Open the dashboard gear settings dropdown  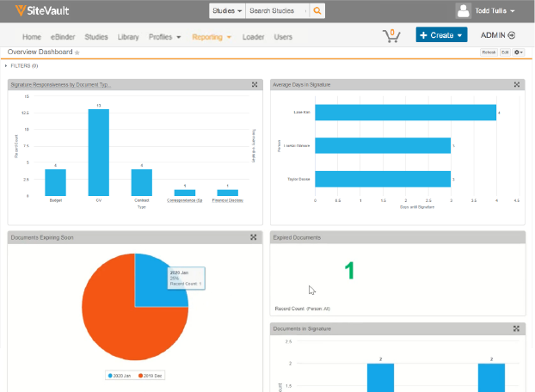coord(518,52)
